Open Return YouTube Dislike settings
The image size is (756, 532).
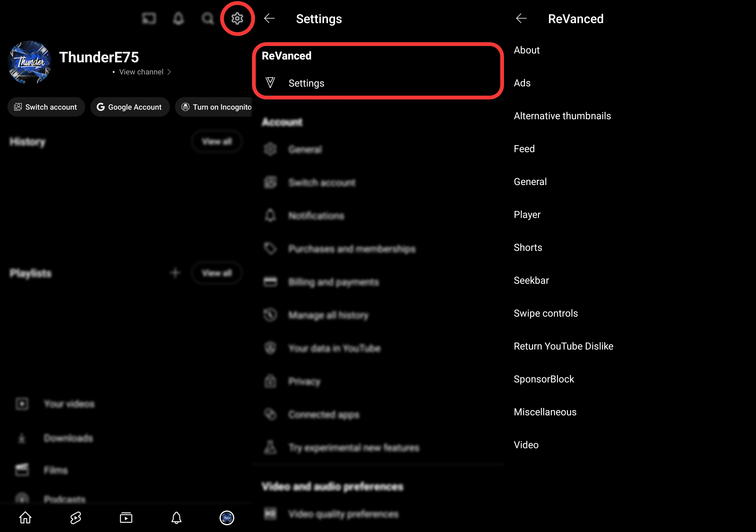[x=563, y=346]
